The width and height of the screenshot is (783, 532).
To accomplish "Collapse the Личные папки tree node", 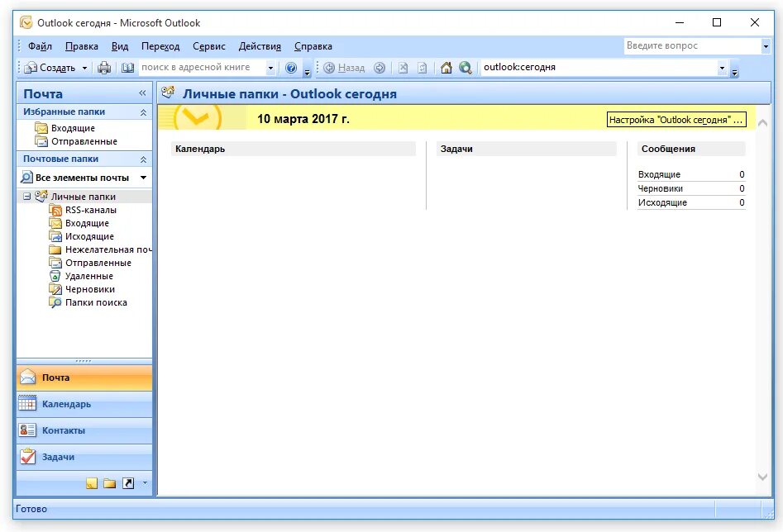I will (27, 197).
